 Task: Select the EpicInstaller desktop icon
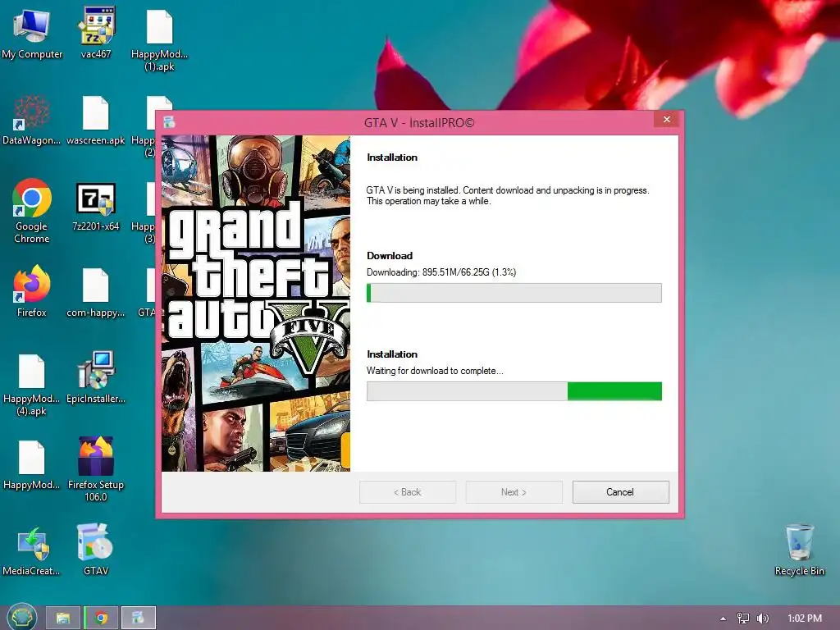pyautogui.click(x=96, y=377)
